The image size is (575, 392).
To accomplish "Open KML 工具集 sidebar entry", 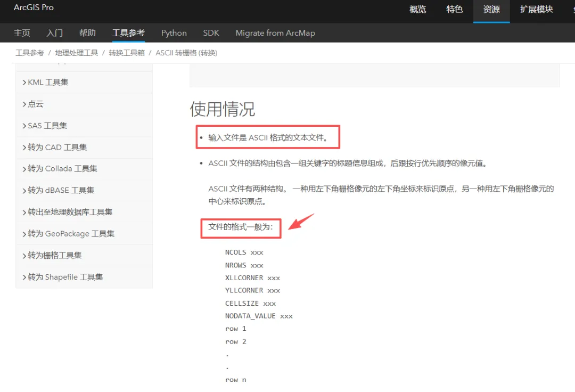I will pos(48,82).
